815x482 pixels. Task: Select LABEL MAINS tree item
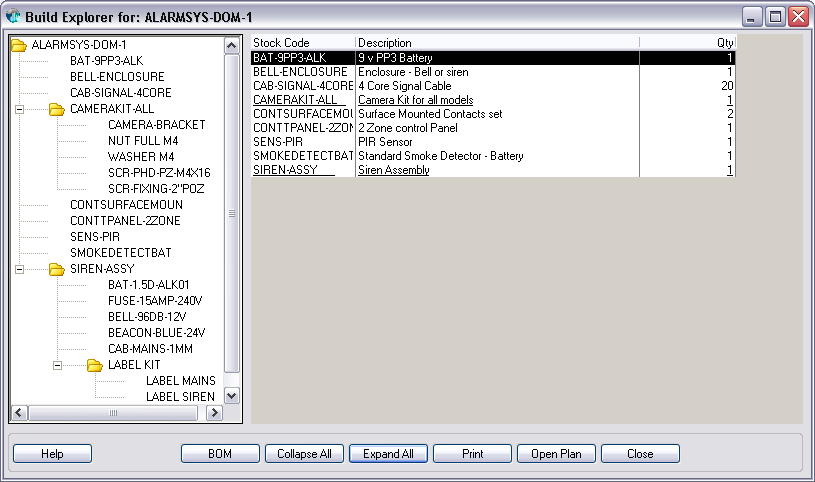click(x=180, y=381)
